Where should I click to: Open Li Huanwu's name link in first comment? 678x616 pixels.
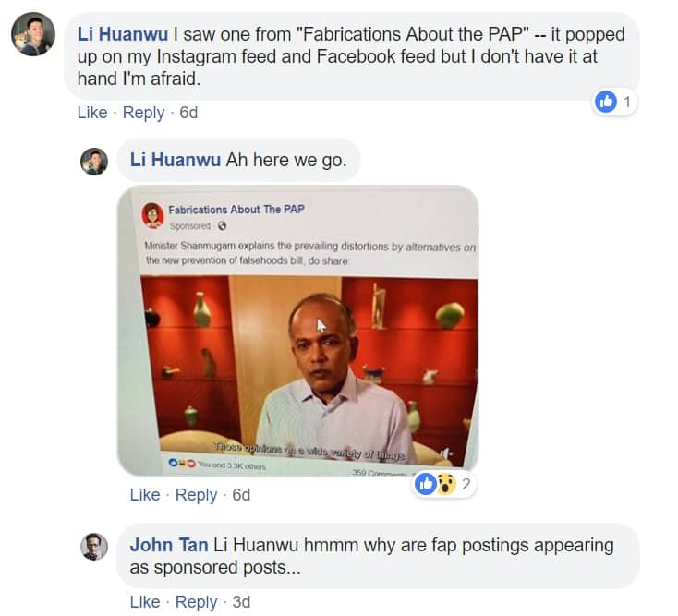click(x=123, y=34)
